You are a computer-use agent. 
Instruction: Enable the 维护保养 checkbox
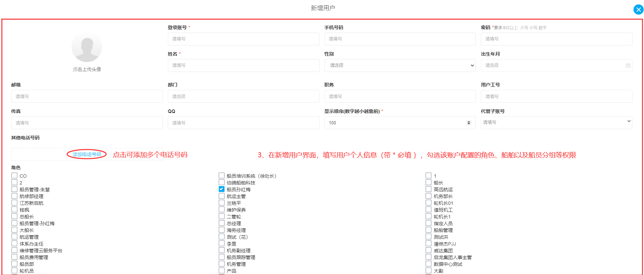(x=221, y=210)
